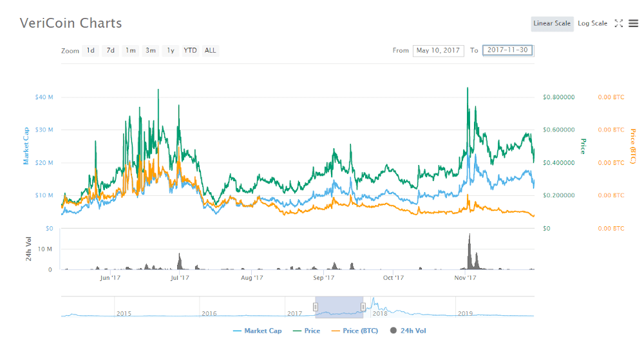644x339 pixels.
Task: Click the 10 M volume axis label
Action: [x=45, y=249]
